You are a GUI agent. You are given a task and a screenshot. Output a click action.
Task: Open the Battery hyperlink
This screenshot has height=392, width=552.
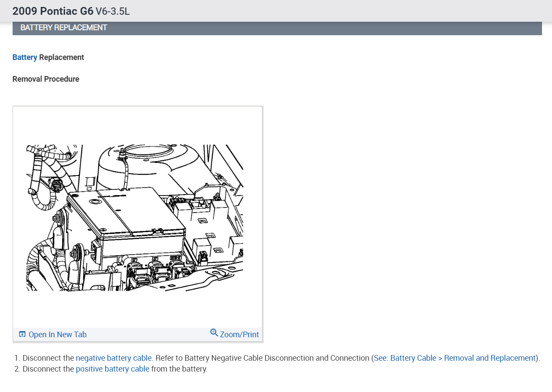tap(23, 57)
